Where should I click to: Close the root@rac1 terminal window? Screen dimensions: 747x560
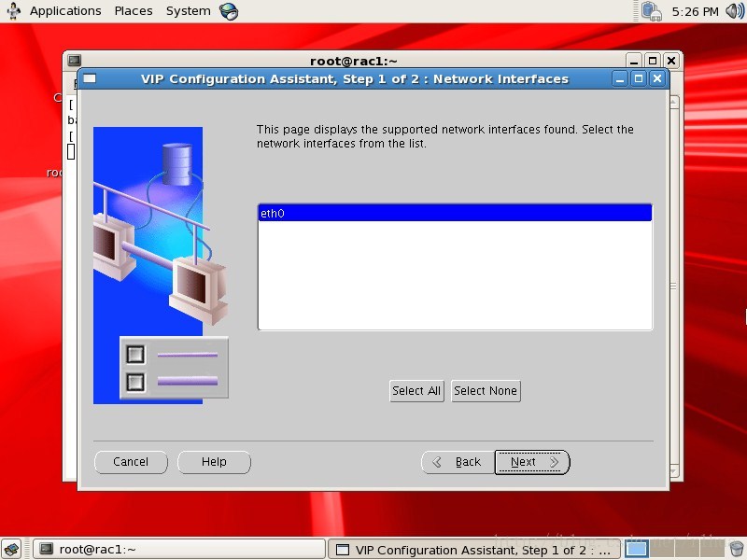(671, 61)
